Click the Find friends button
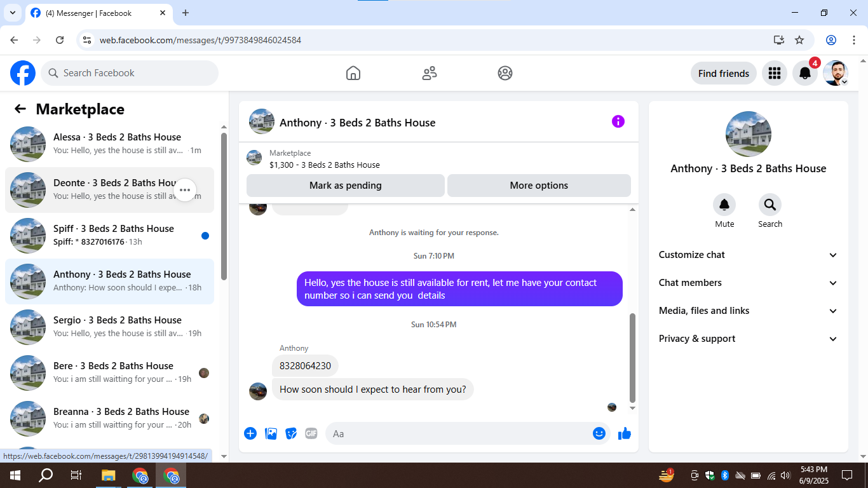The height and width of the screenshot is (488, 868). (x=724, y=73)
